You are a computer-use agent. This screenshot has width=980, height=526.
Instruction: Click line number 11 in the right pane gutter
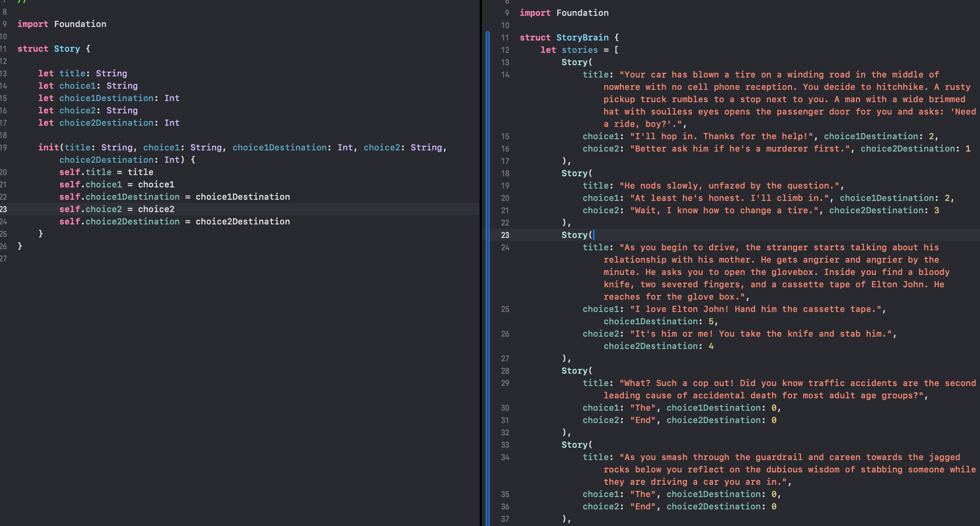(x=505, y=37)
